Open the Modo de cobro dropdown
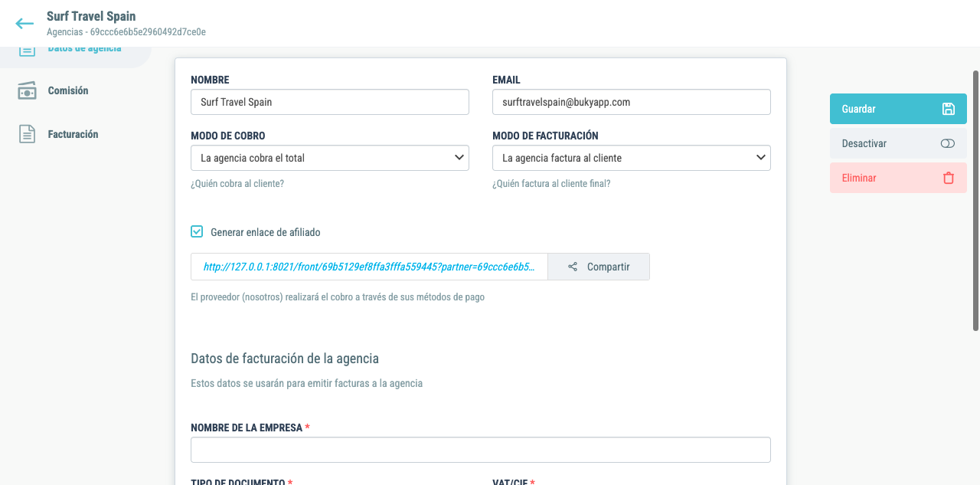Image resolution: width=980 pixels, height=485 pixels. click(330, 158)
